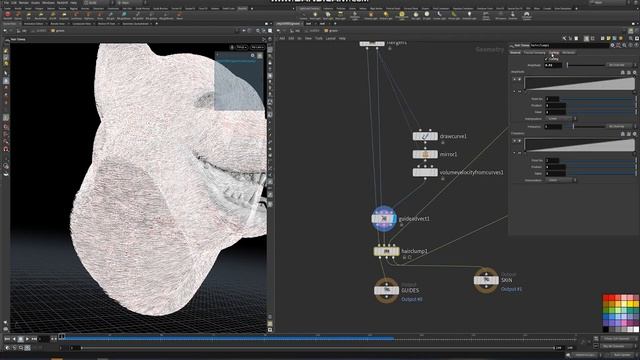Image resolution: width=640 pixels, height=360 pixels.
Task: Click the gear icon above first ramp
Action: click(634, 72)
